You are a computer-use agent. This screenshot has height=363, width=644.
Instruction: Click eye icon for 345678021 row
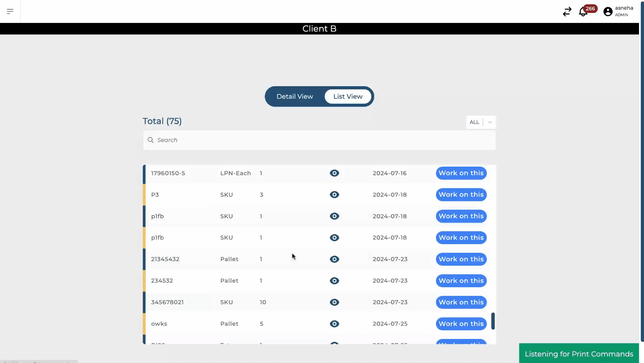point(334,302)
